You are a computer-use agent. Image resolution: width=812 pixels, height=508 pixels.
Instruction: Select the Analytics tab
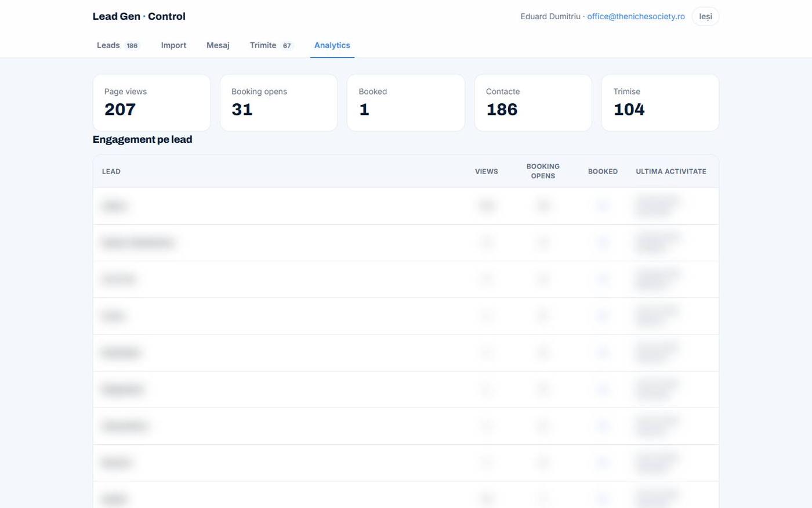coord(332,45)
